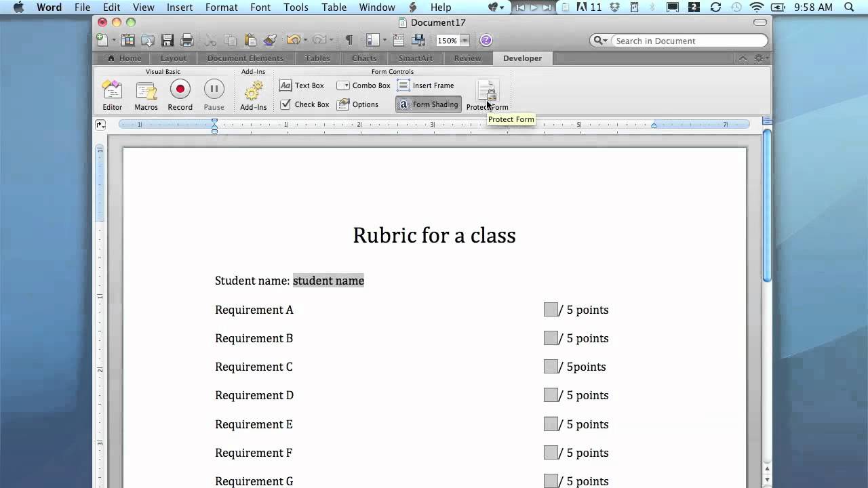Expand the Undo history dropdown arrow

point(305,41)
